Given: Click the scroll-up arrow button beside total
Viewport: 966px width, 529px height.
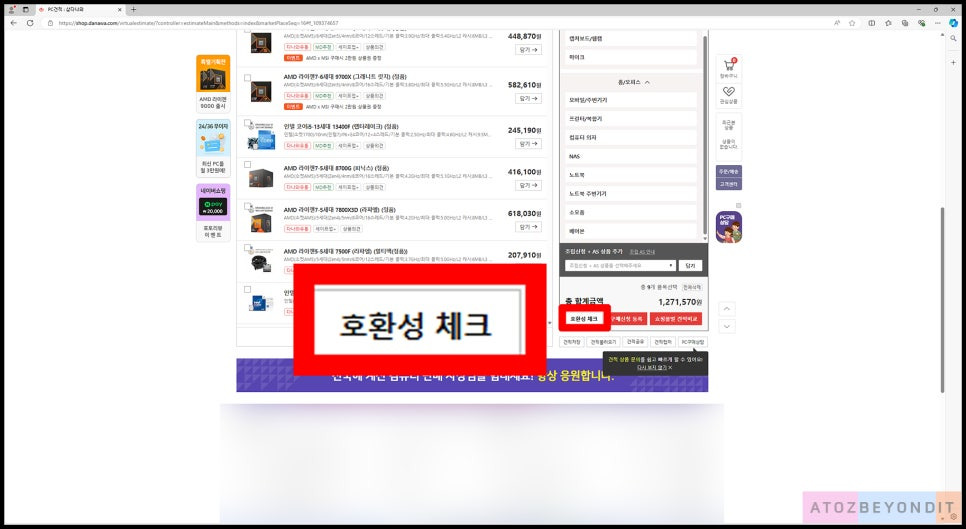Looking at the screenshot, I should point(727,309).
